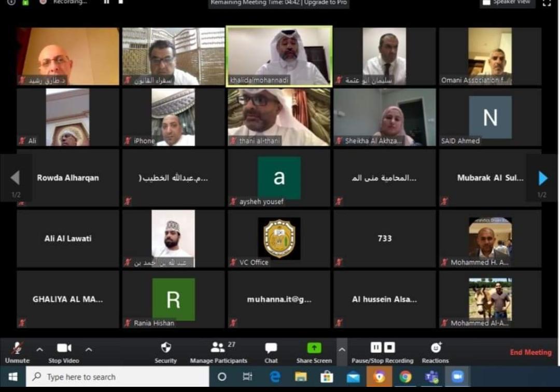The height and width of the screenshot is (392, 560).
Task: Go to next page of participants
Action: click(542, 178)
